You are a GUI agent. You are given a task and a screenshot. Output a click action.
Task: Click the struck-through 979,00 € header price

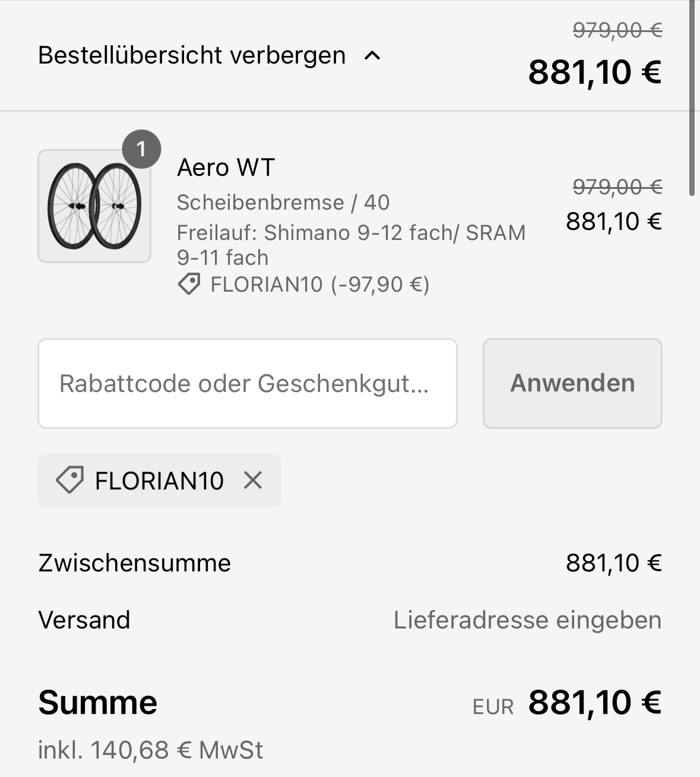pyautogui.click(x=617, y=30)
